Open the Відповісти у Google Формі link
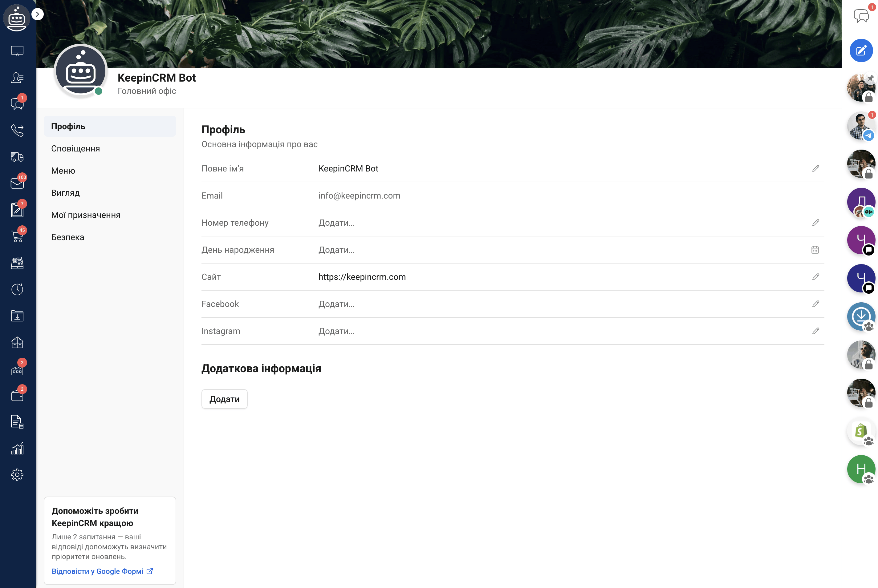Image resolution: width=878 pixels, height=588 pixels. point(102,571)
